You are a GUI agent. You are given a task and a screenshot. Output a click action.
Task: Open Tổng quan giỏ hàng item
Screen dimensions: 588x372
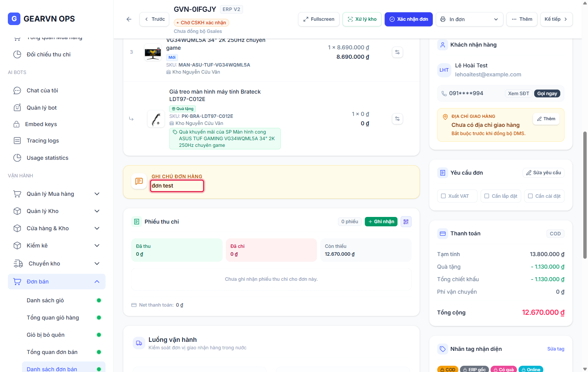[x=64, y=318]
